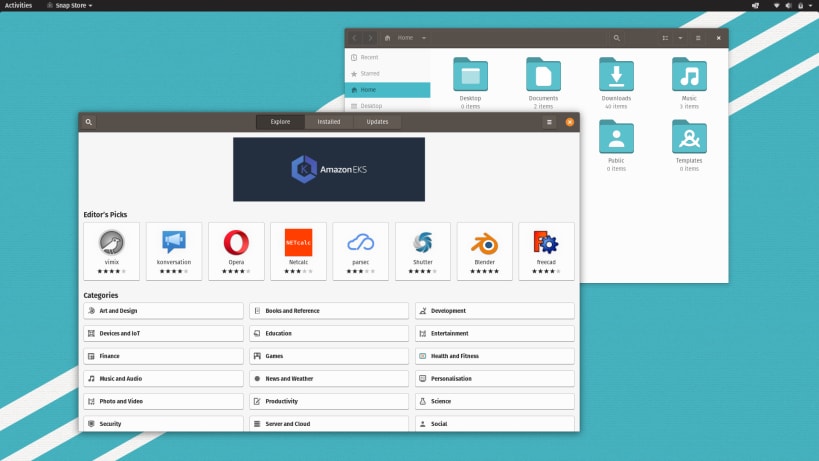Open the Productivity category
Viewport: 819px width, 461px height.
pos(329,401)
